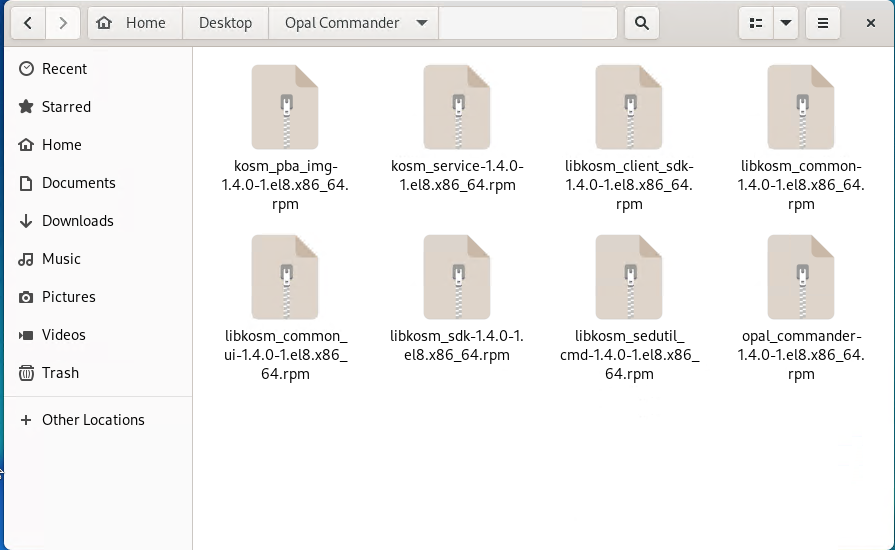Navigate to Desktop in the path bar
The width and height of the screenshot is (895, 550).
225,23
